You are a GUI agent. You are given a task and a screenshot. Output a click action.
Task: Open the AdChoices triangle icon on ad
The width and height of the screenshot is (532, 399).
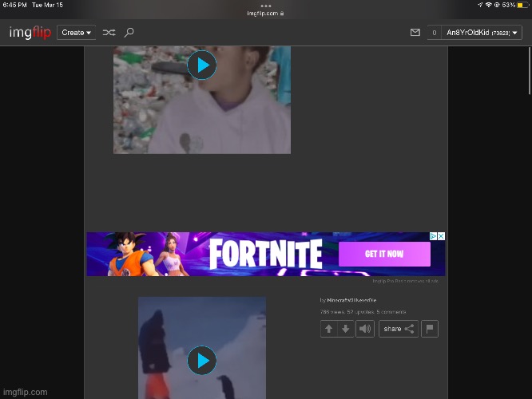click(433, 236)
